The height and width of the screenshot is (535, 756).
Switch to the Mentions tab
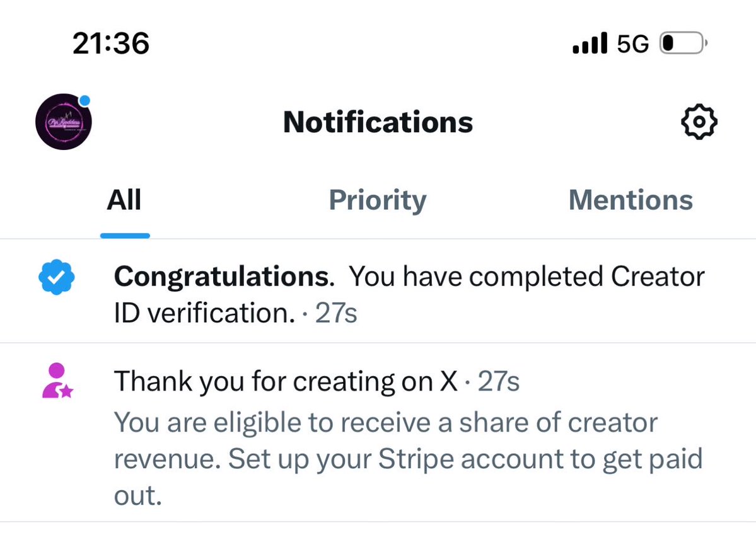(631, 200)
